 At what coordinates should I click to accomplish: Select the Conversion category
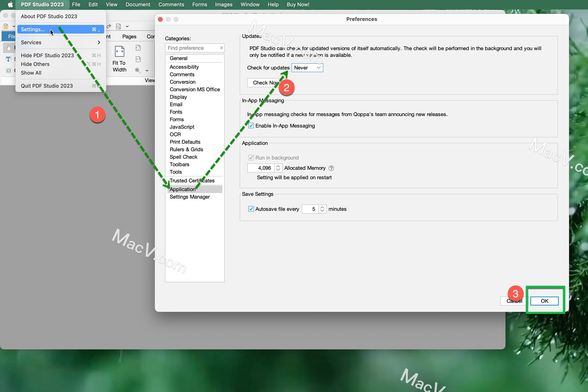click(194, 82)
